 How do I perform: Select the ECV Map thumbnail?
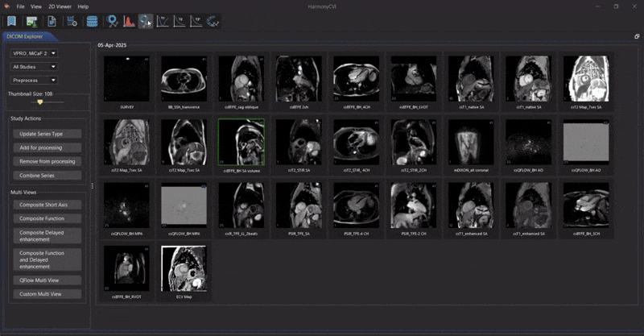coord(184,268)
